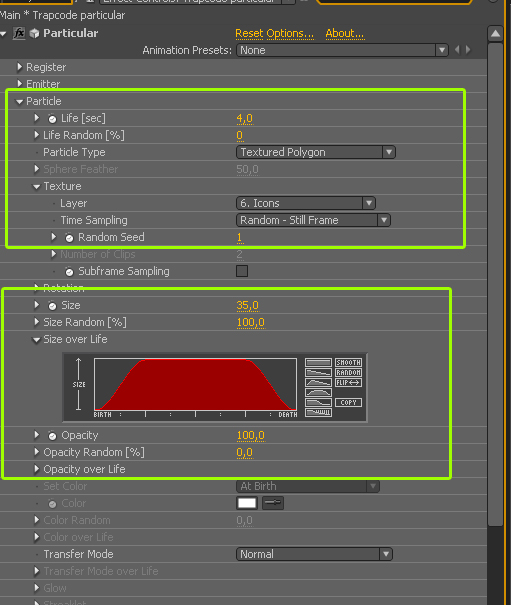Enable the Subframe Sampling checkbox
Screen dimensions: 511x605
pyautogui.click(x=242, y=271)
